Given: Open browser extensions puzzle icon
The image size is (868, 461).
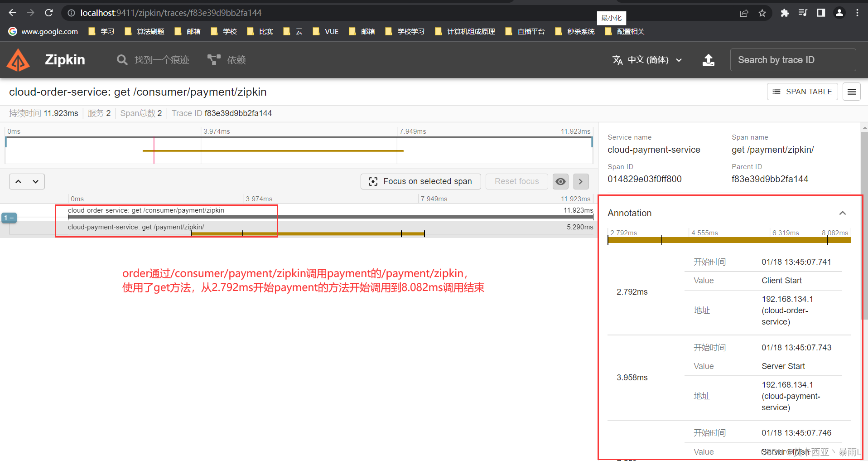Looking at the screenshot, I should pyautogui.click(x=785, y=13).
